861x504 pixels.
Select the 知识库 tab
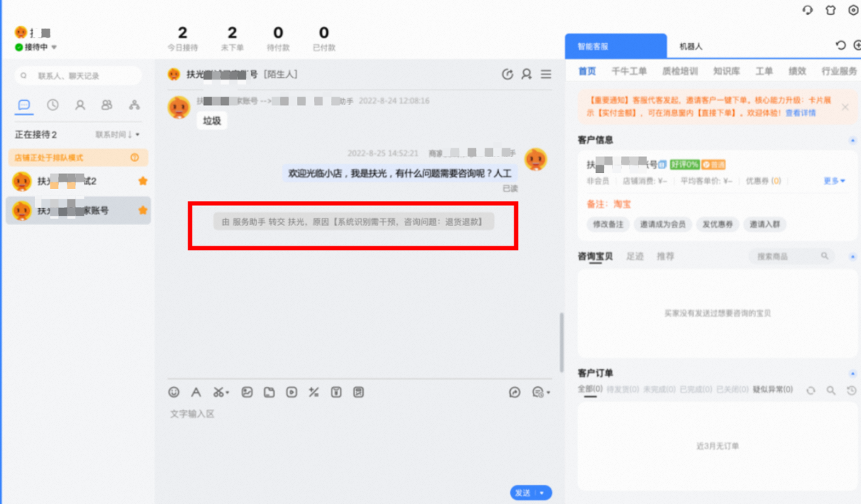tap(727, 71)
